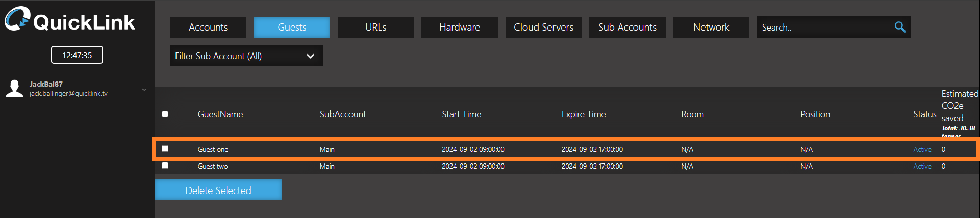The width and height of the screenshot is (980, 218).
Task: Click the user profile avatar icon
Action: pos(14,89)
